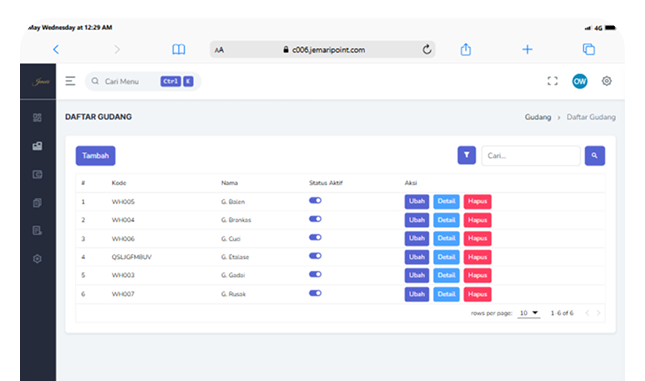Click Detail for G. Etalase row
This screenshot has width=645, height=381.
[x=446, y=257]
